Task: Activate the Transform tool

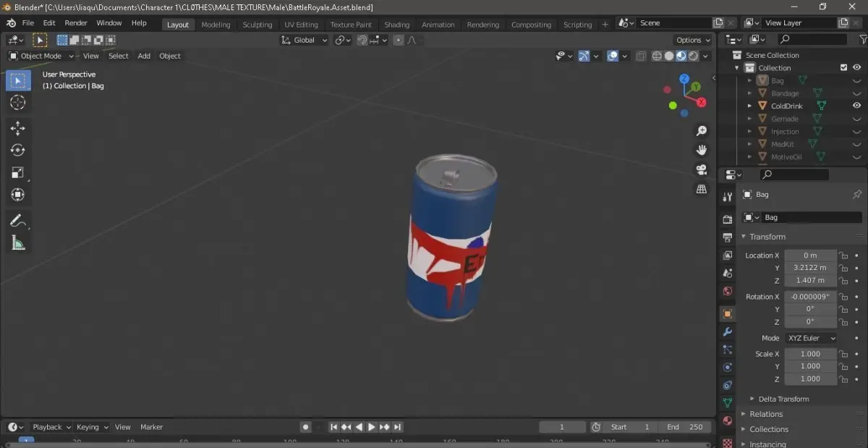Action: (x=18, y=195)
